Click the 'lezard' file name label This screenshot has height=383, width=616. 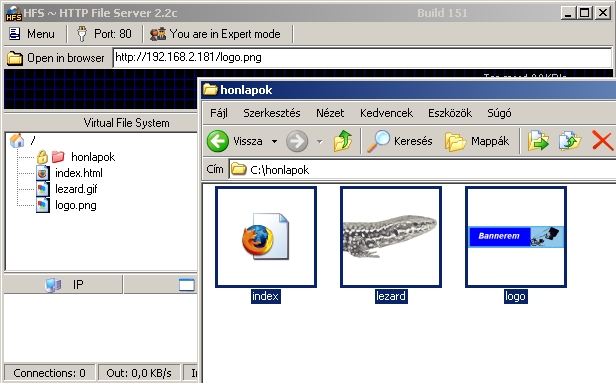point(391,296)
